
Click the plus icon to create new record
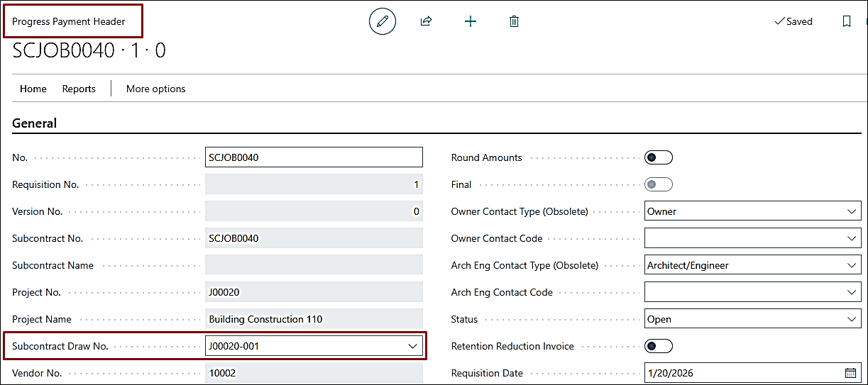click(471, 22)
